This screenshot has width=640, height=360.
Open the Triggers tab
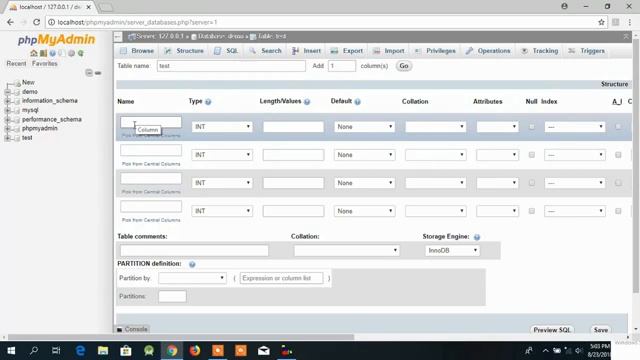(x=587, y=51)
